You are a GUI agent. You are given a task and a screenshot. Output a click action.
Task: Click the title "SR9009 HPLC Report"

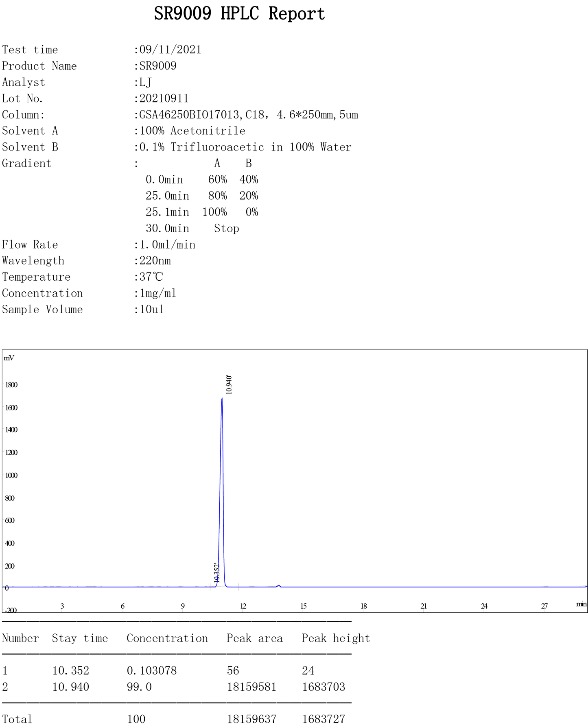[239, 14]
